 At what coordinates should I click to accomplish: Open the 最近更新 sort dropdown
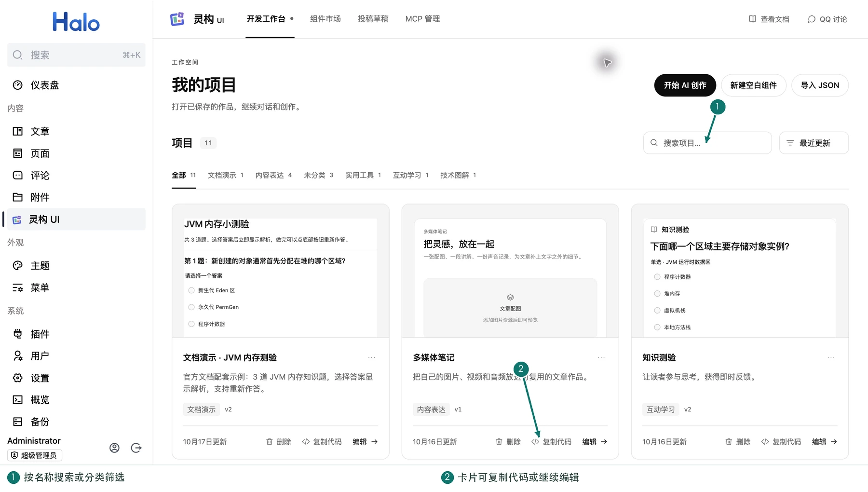[814, 143]
